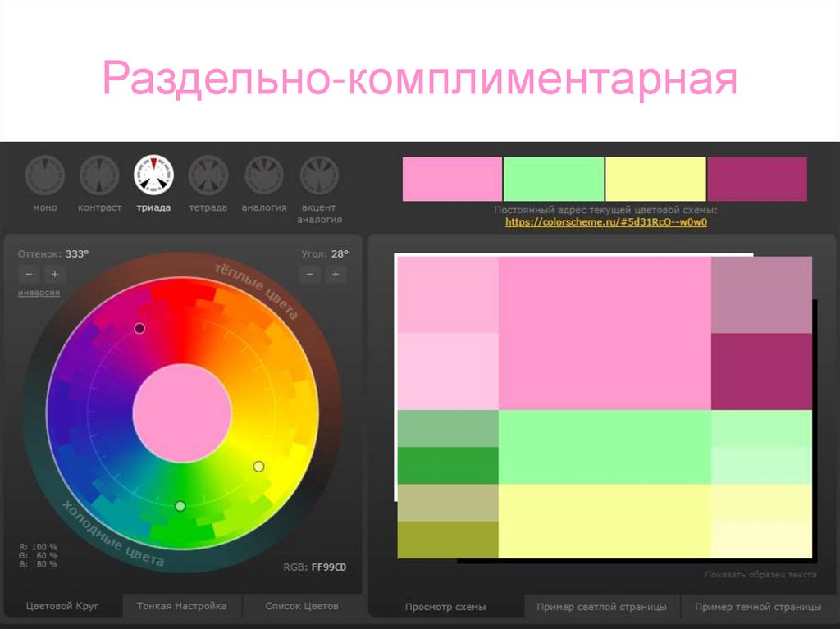Click the muted green block in preview
840x629 pixels.
(448, 429)
